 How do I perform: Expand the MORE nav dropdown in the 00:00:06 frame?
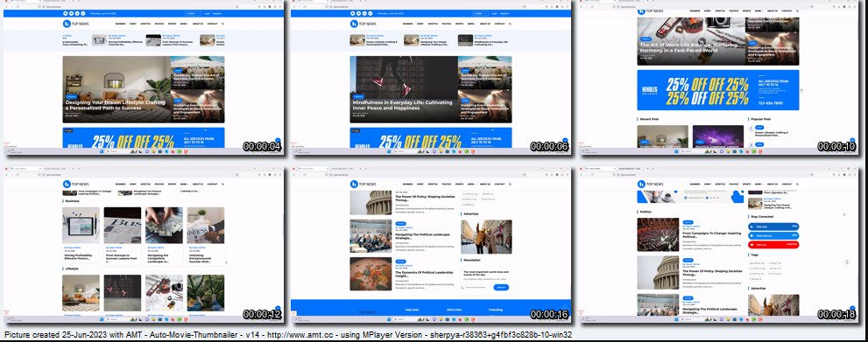(471, 24)
